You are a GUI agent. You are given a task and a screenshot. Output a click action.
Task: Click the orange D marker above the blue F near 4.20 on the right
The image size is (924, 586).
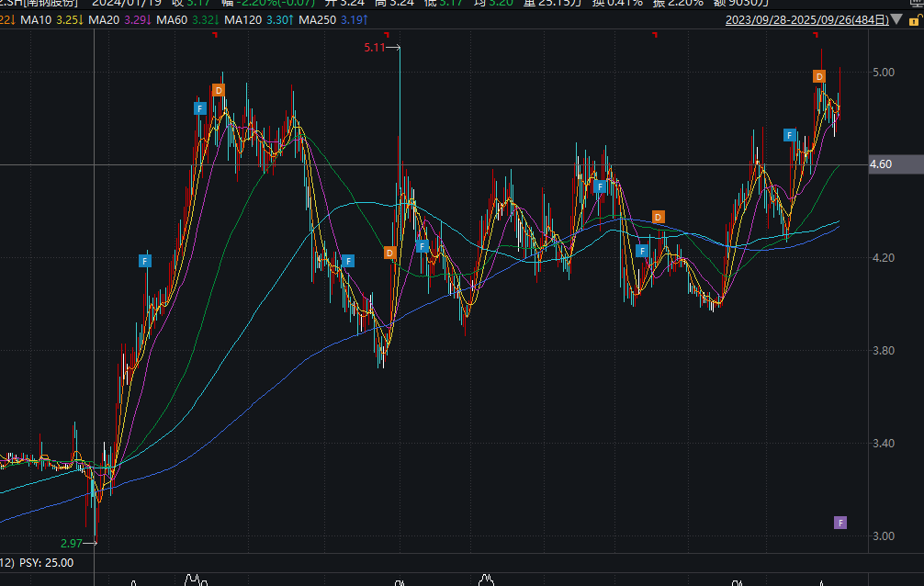(659, 218)
